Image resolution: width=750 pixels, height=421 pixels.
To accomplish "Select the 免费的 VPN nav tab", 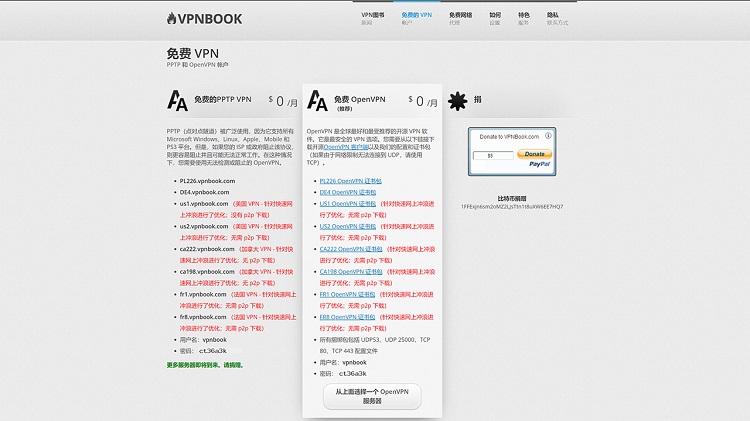I will pyautogui.click(x=416, y=18).
